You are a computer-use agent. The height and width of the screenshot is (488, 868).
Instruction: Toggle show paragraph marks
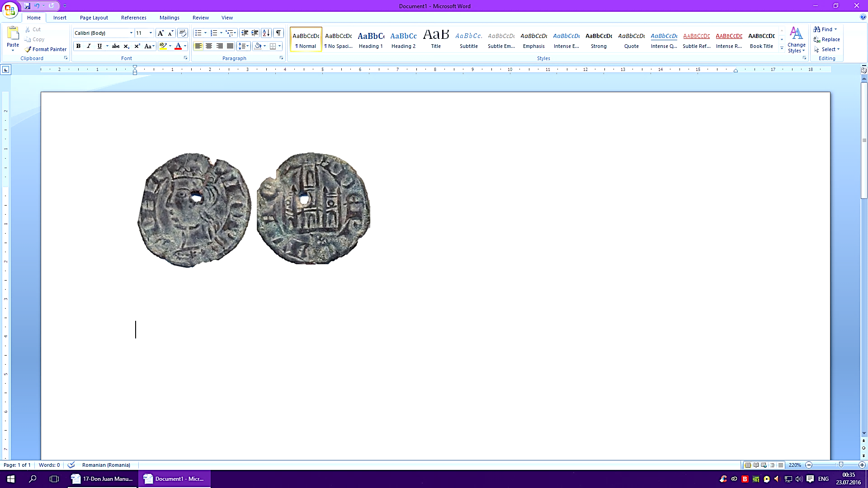click(x=278, y=33)
